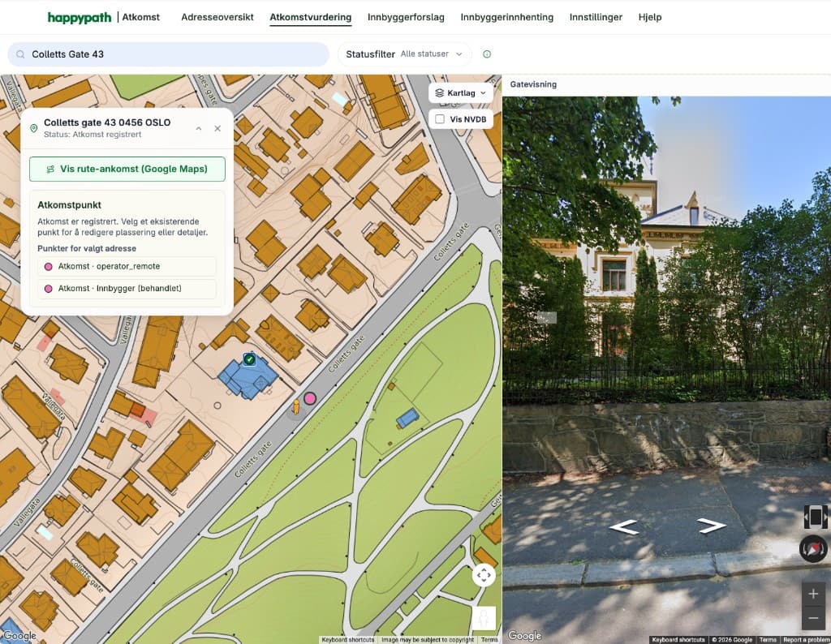This screenshot has width=831, height=644.
Task: Zoom in street view with plus
Action: point(813,595)
